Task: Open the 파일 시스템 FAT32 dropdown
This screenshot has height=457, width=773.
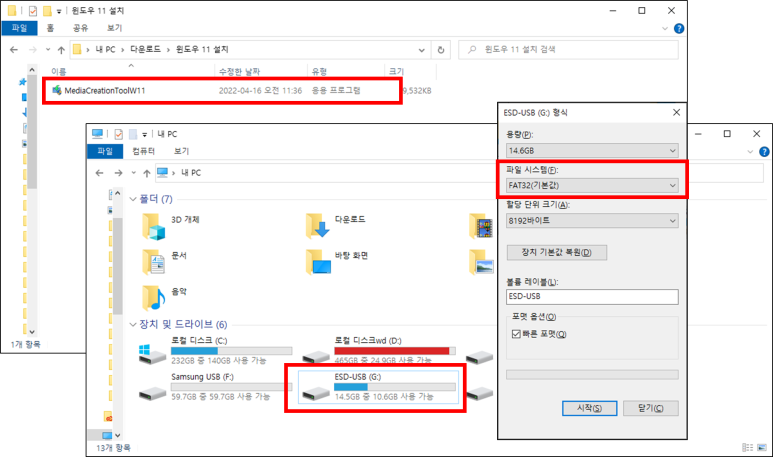Action: pyautogui.click(x=592, y=185)
